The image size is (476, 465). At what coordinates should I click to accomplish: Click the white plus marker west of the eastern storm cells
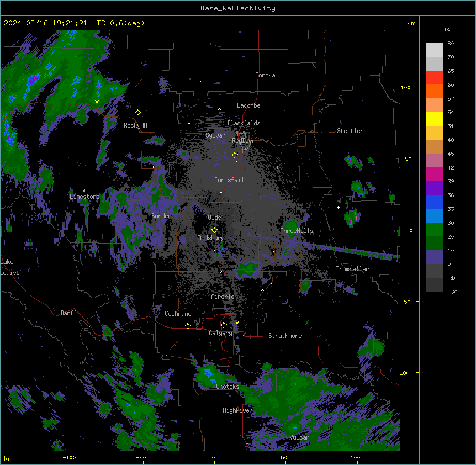pos(338,207)
